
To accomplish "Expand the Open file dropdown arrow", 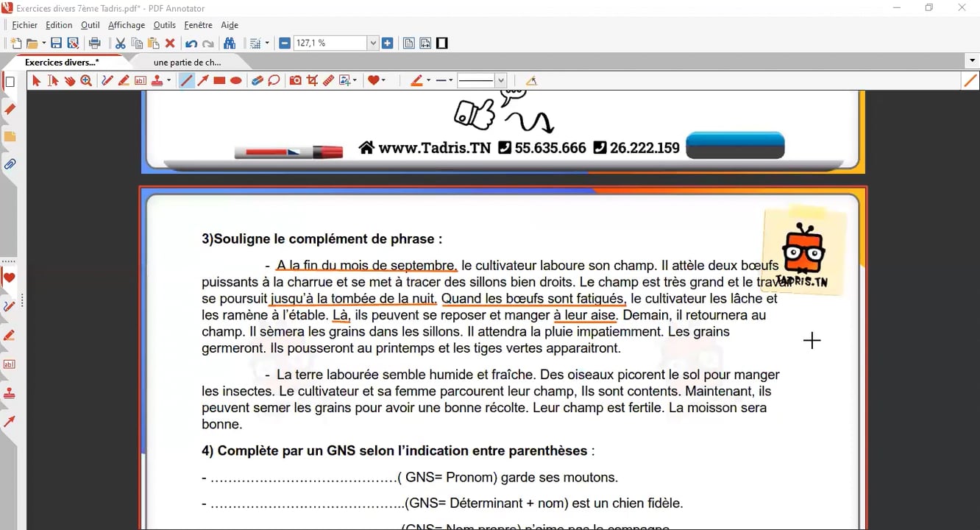I will [43, 43].
